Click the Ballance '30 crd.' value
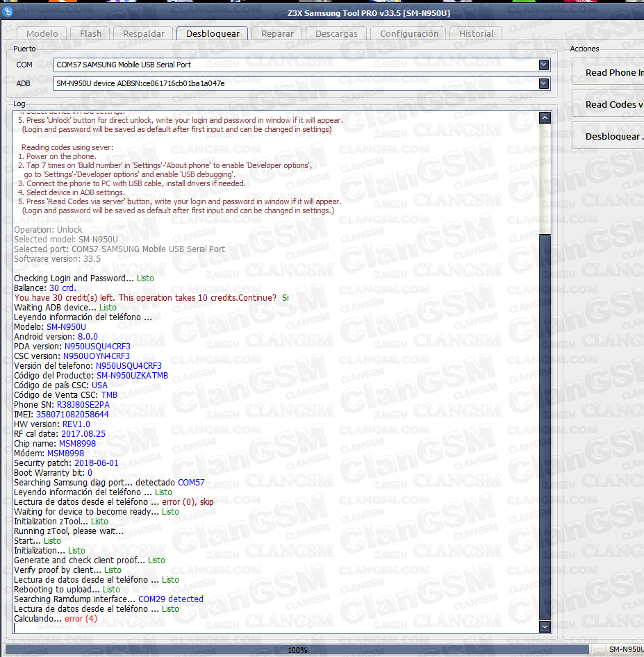The width and height of the screenshot is (644, 657). tap(63, 288)
